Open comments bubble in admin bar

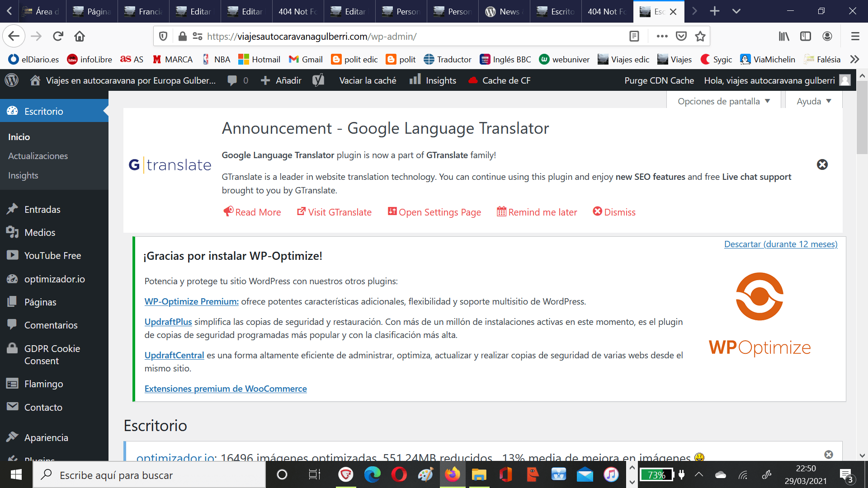238,80
